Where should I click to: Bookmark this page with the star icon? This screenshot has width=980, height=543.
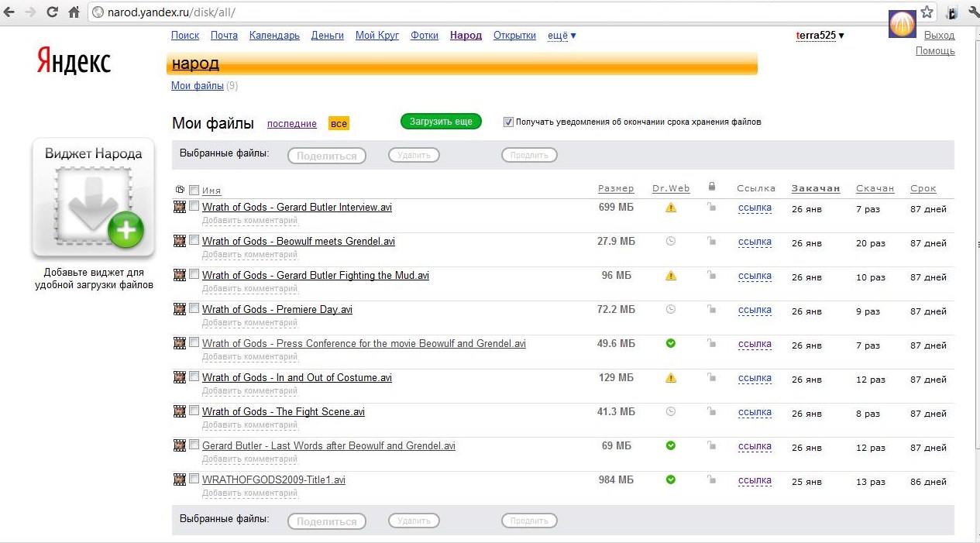point(927,12)
